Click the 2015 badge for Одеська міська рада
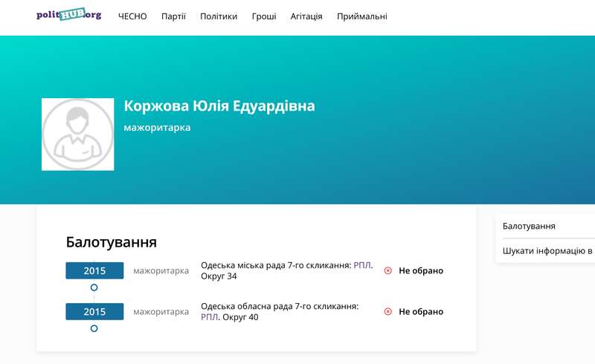The width and height of the screenshot is (595, 364). [x=94, y=270]
